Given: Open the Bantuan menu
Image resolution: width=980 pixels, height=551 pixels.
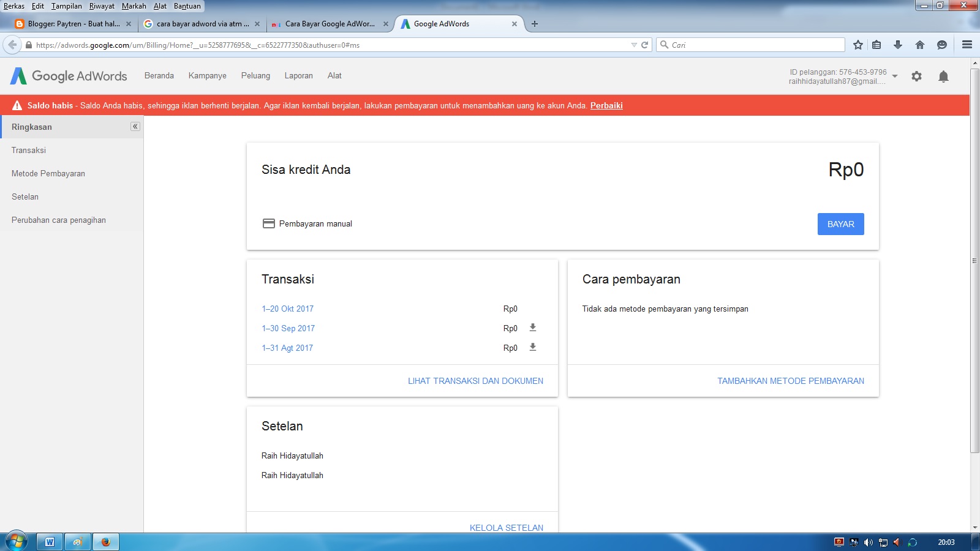Looking at the screenshot, I should click(x=187, y=6).
